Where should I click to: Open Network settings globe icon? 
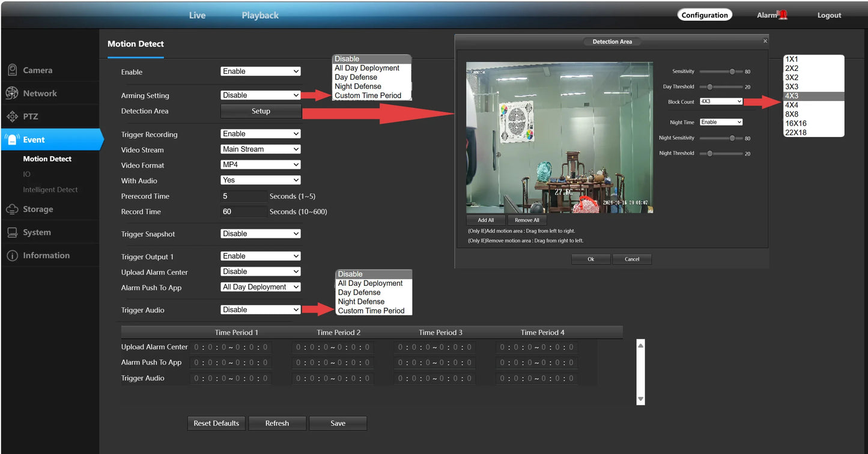point(12,93)
